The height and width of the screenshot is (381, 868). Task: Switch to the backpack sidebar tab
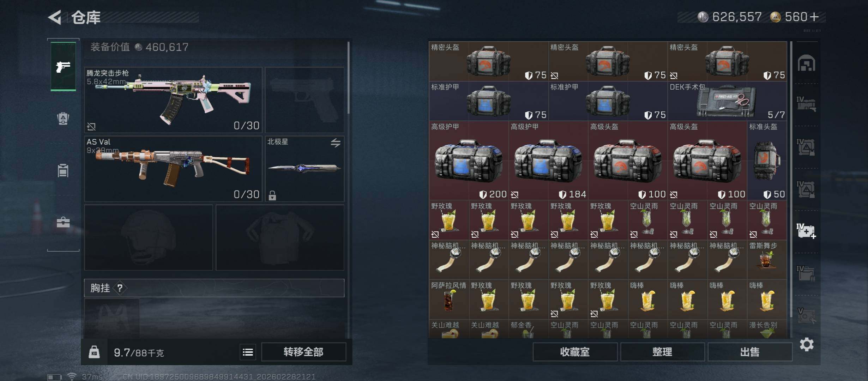click(63, 119)
